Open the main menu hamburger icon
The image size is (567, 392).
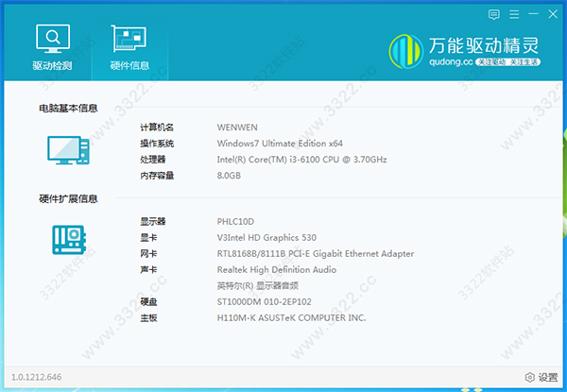pyautogui.click(x=514, y=14)
